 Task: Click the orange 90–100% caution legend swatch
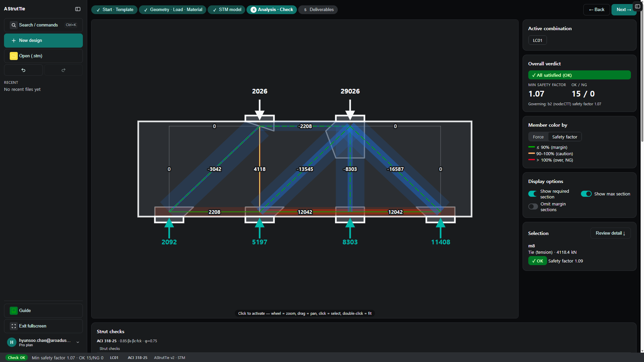tap(531, 154)
